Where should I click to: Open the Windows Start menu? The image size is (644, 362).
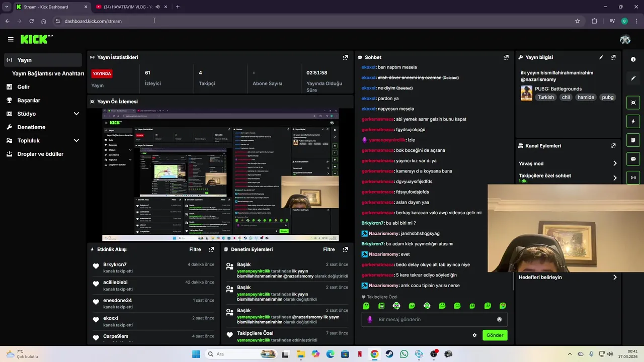pos(196,354)
